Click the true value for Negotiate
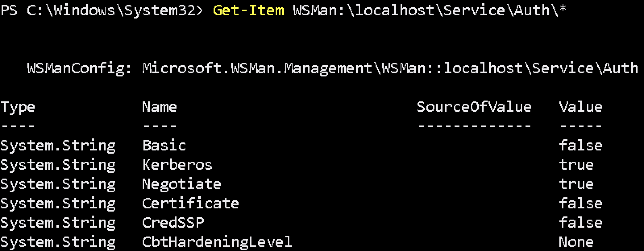 576,184
